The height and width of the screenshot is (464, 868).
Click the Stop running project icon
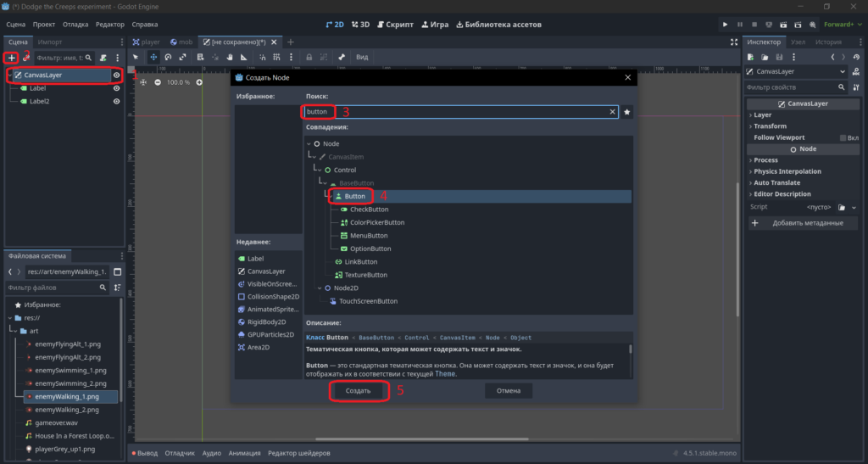coord(754,25)
